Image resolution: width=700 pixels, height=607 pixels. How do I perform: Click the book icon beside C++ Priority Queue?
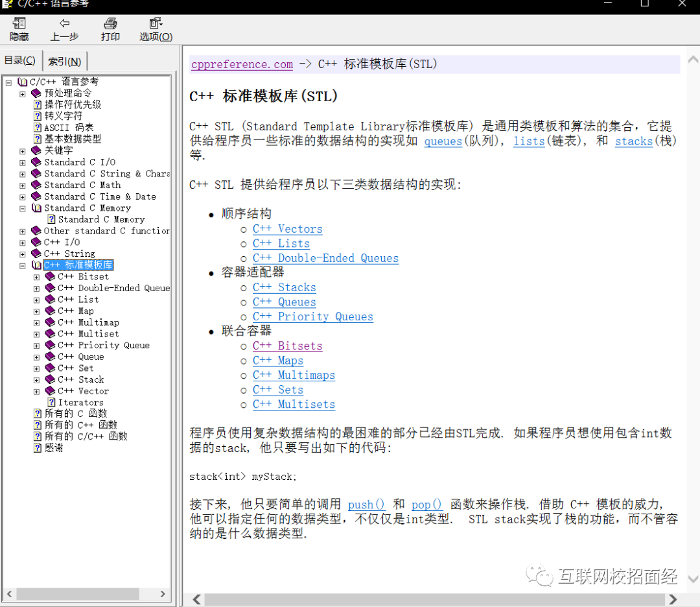click(x=51, y=345)
